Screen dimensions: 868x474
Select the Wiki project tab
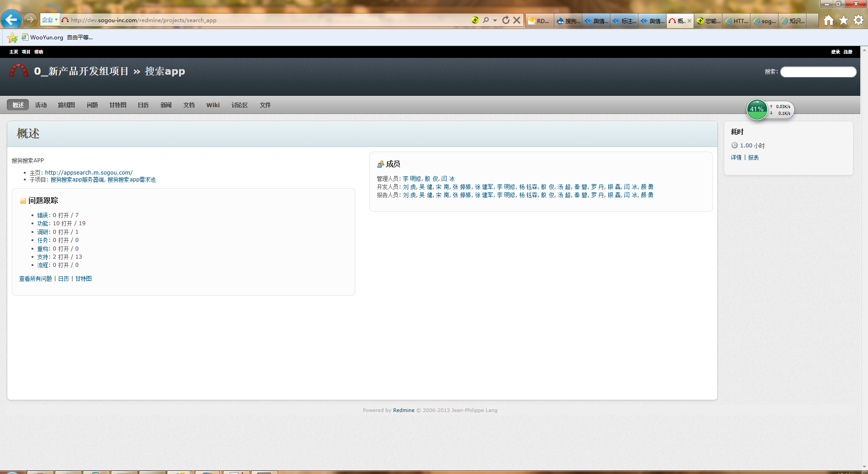[x=213, y=105]
